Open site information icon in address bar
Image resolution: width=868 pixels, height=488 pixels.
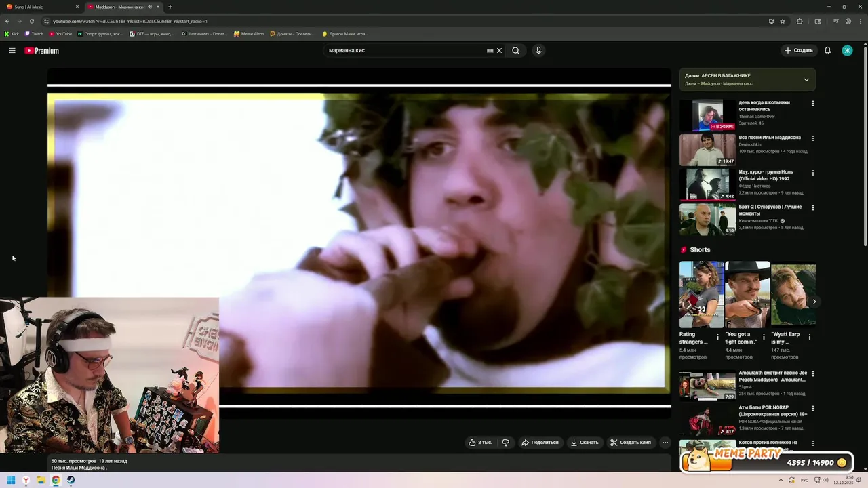pos(46,21)
